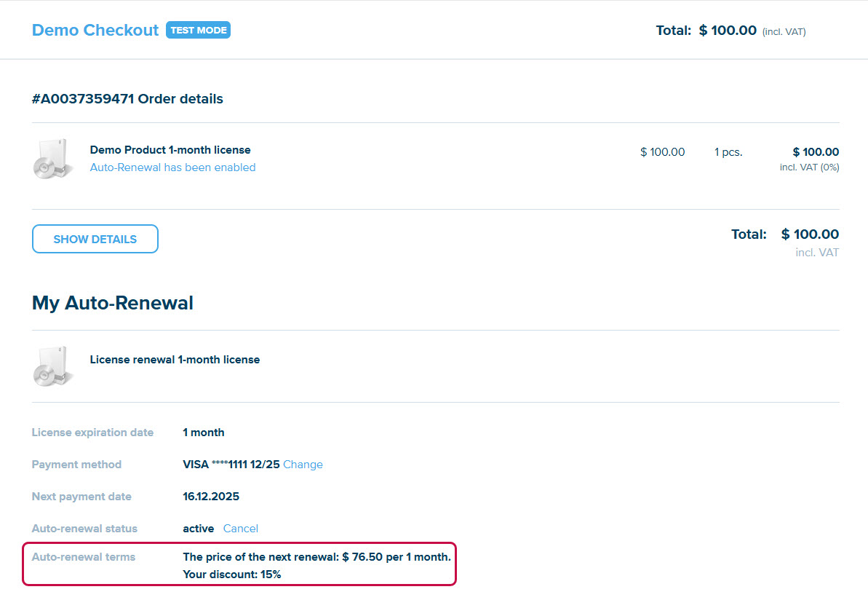The image size is (868, 600).
Task: Click the Demo Checkout title
Action: pyautogui.click(x=95, y=30)
